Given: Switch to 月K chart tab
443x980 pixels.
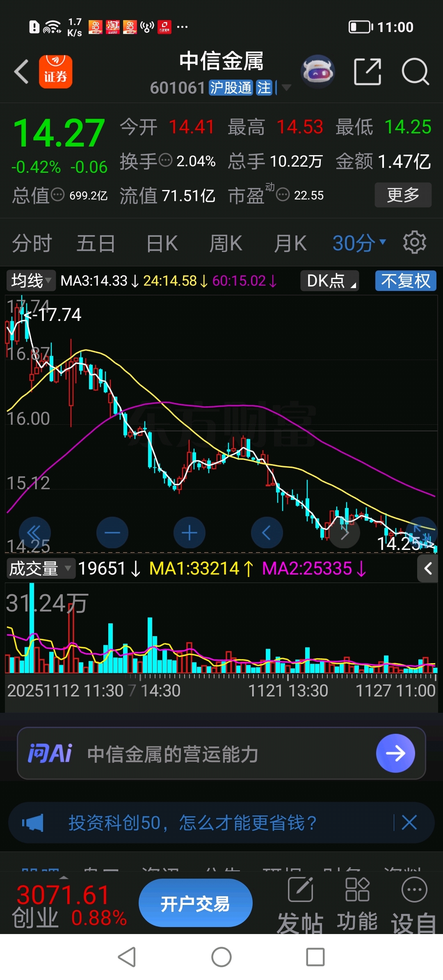Looking at the screenshot, I should tap(290, 243).
